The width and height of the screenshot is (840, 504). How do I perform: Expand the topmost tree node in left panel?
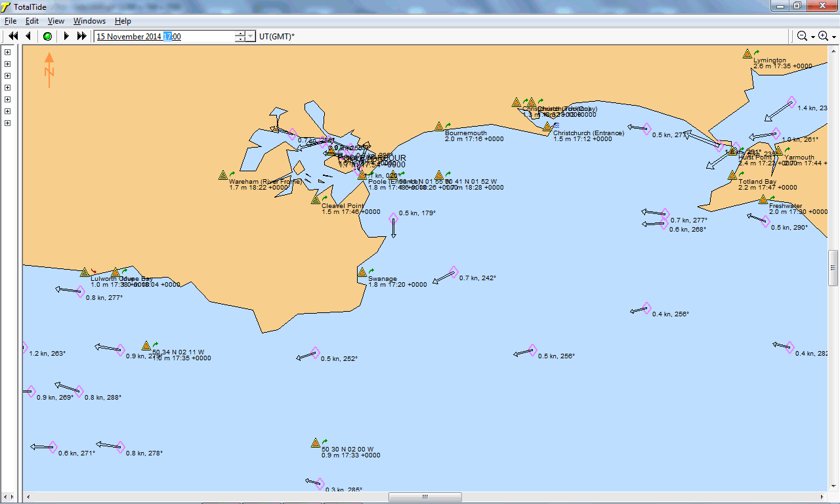pos(7,52)
